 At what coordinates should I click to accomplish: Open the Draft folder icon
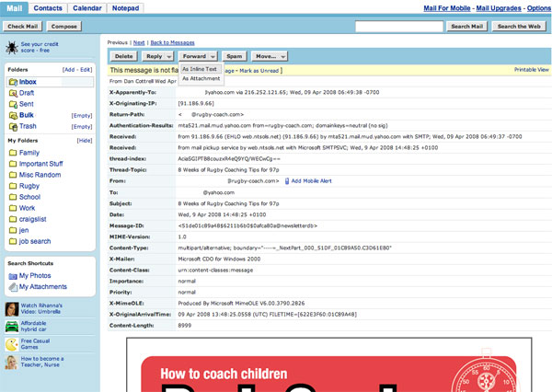pyautogui.click(x=12, y=93)
